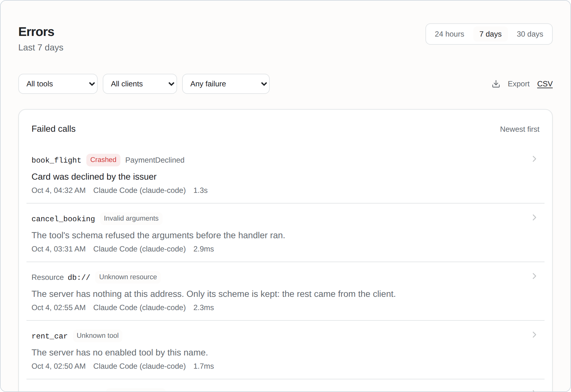The image size is (571, 392).
Task: Click the 1.3s duration value
Action: click(x=200, y=190)
